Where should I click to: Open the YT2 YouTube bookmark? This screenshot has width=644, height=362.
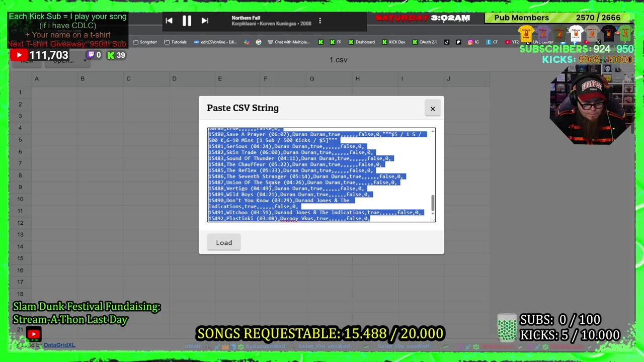coord(512,42)
